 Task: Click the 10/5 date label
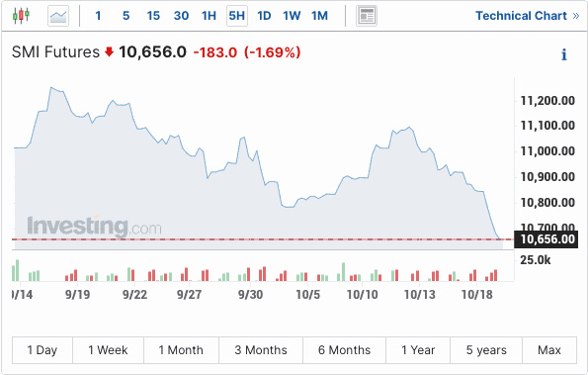point(308,294)
